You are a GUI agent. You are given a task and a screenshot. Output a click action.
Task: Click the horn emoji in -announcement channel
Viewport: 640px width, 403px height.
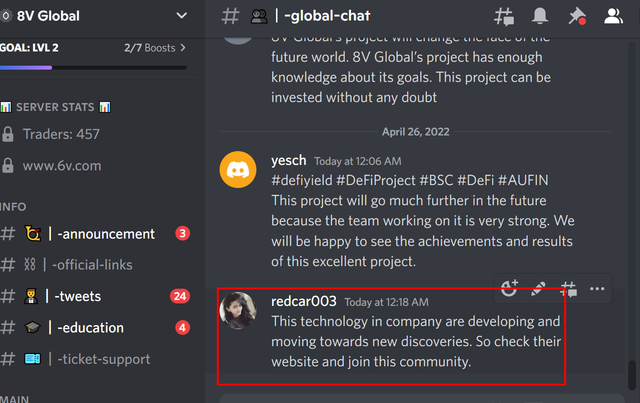[33, 234]
